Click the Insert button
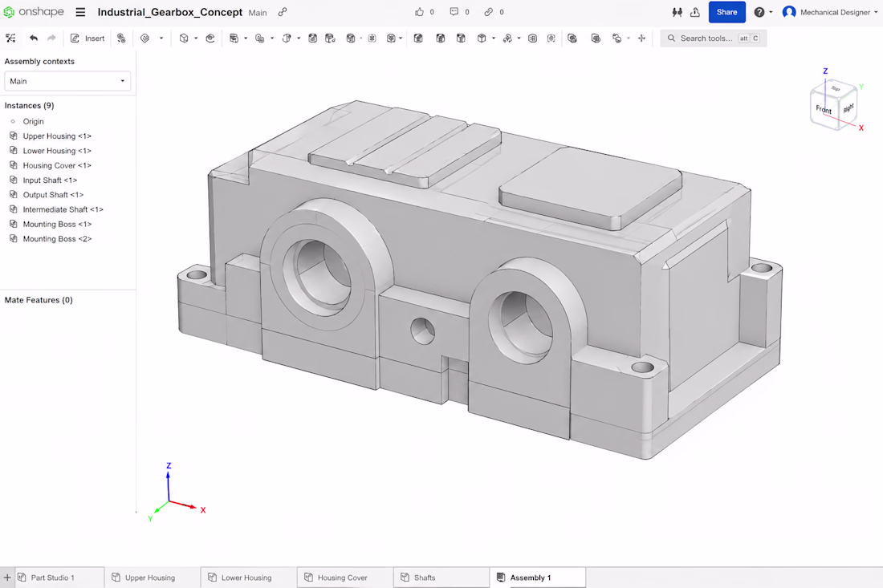Viewport: 883px width, 588px height. tap(87, 39)
